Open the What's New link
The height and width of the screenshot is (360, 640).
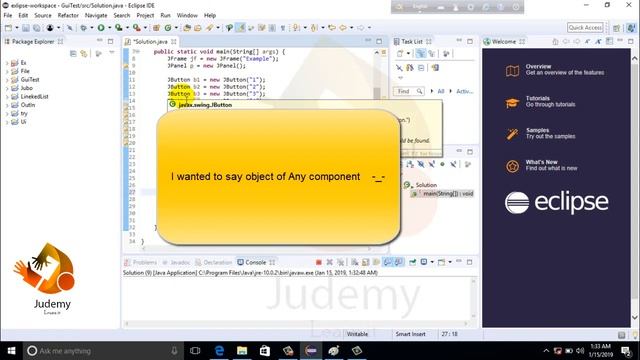(x=541, y=162)
